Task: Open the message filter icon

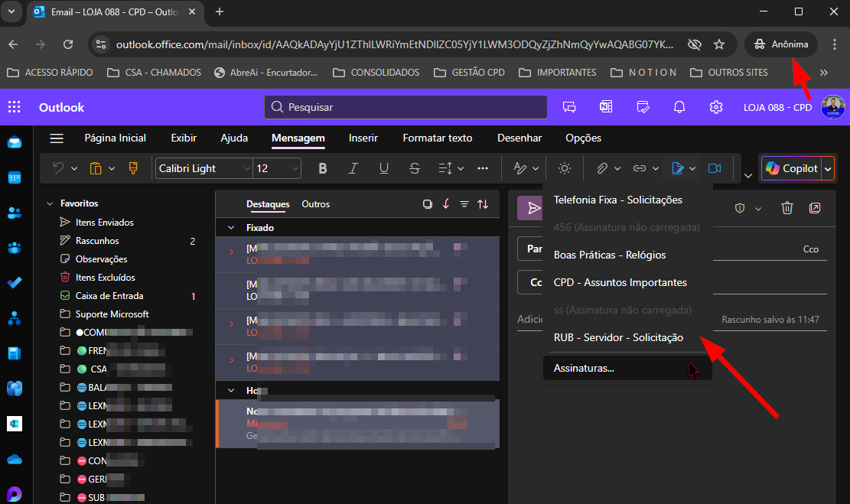Action: tap(464, 204)
